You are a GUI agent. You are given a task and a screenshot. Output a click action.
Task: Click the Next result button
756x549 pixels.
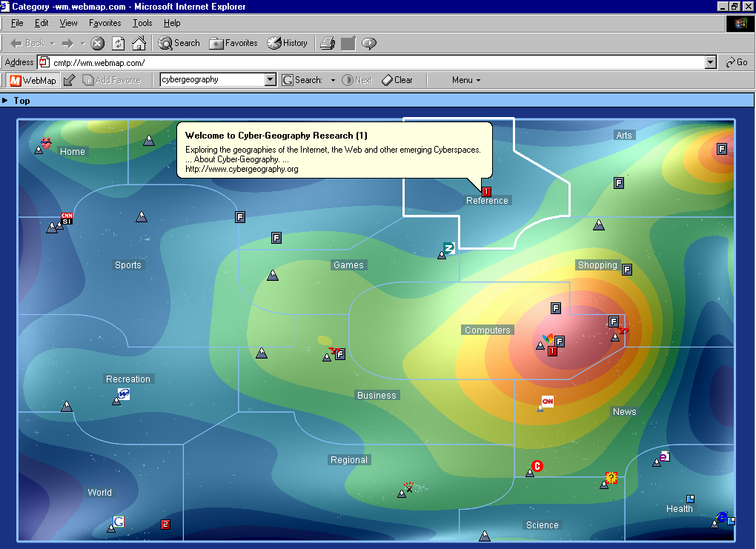pos(357,80)
